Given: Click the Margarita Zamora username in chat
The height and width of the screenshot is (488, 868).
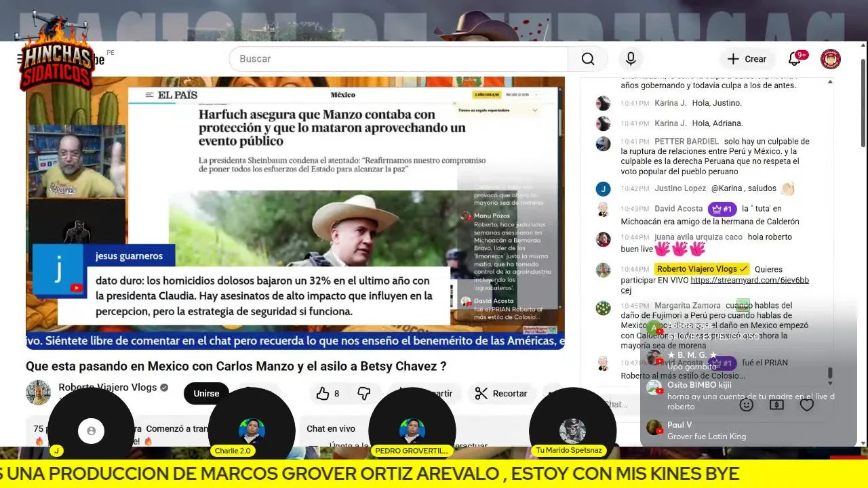Looking at the screenshot, I should [688, 306].
